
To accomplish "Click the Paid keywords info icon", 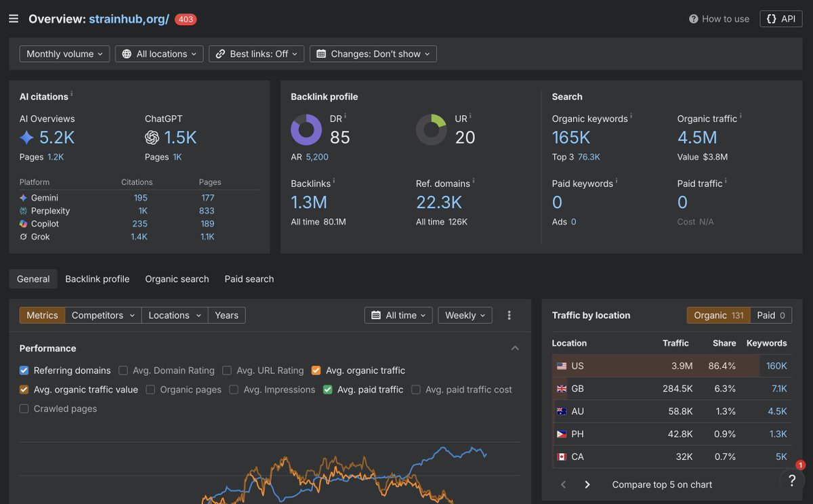I will (x=617, y=181).
